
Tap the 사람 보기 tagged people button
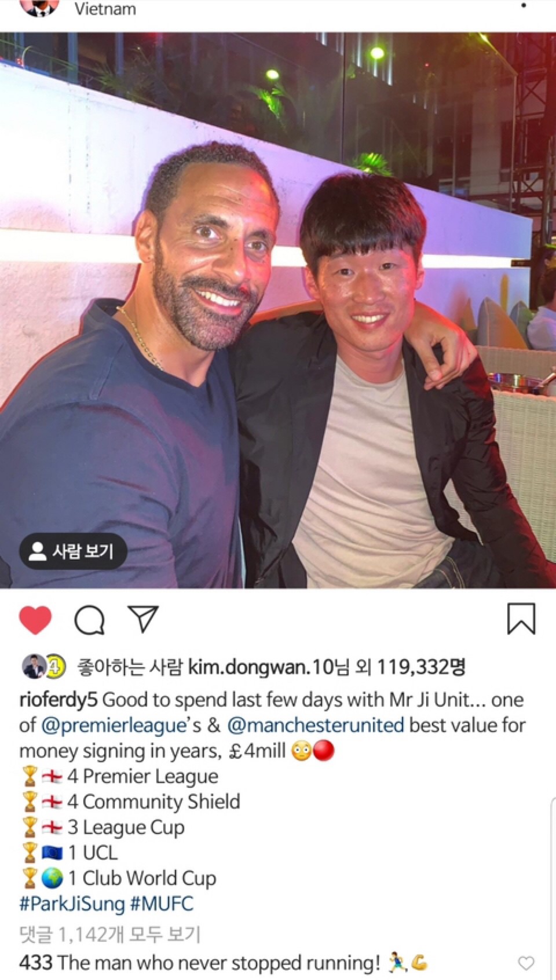click(73, 551)
